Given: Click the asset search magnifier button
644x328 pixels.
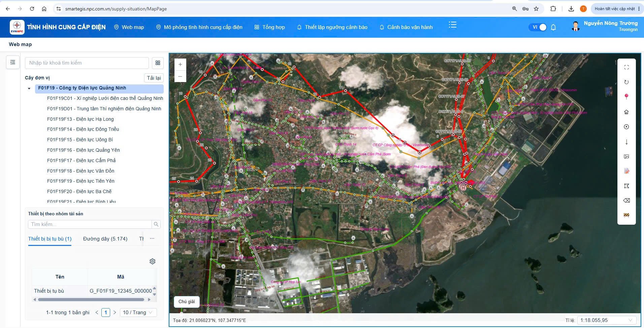Looking at the screenshot, I should (x=156, y=224).
